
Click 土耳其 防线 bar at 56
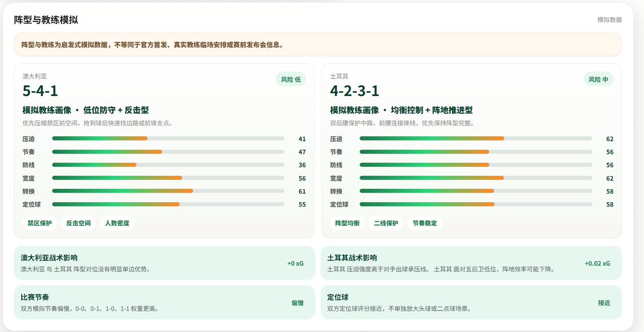(475, 165)
